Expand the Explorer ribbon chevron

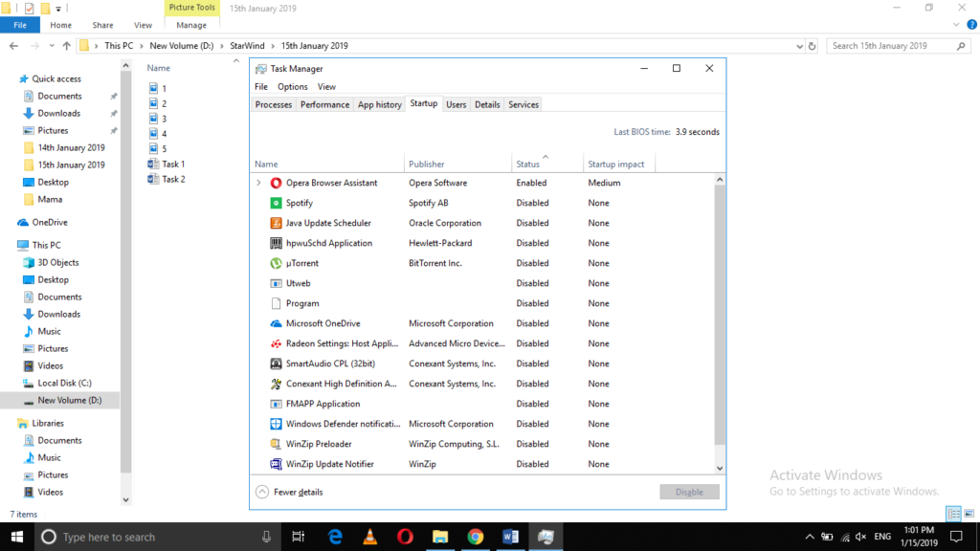(x=956, y=24)
